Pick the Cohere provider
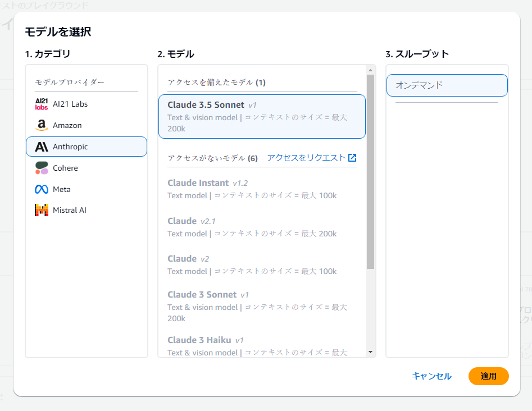532x411 pixels. (x=87, y=168)
